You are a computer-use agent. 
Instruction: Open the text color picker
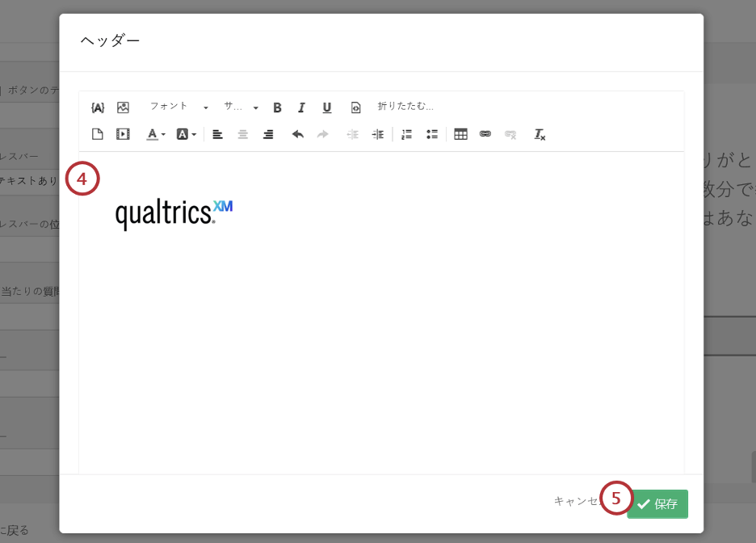(155, 134)
